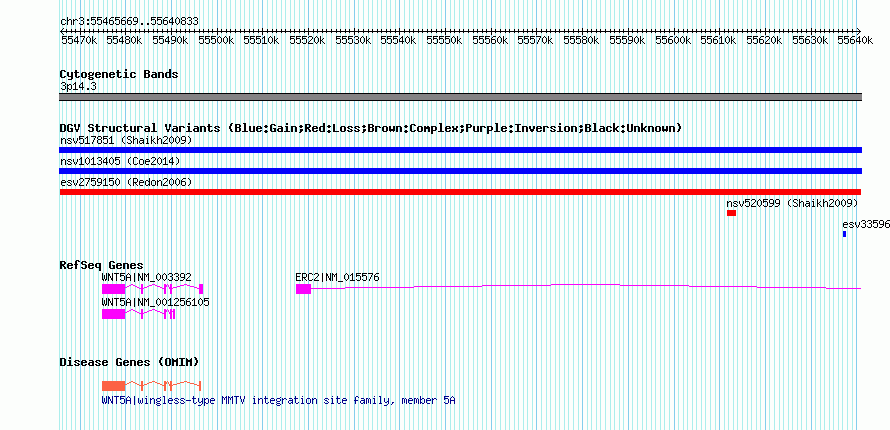Click the nsv1013405 (Coe2014) blue gain bar
Viewport: 890px width, 430px height.
460,171
